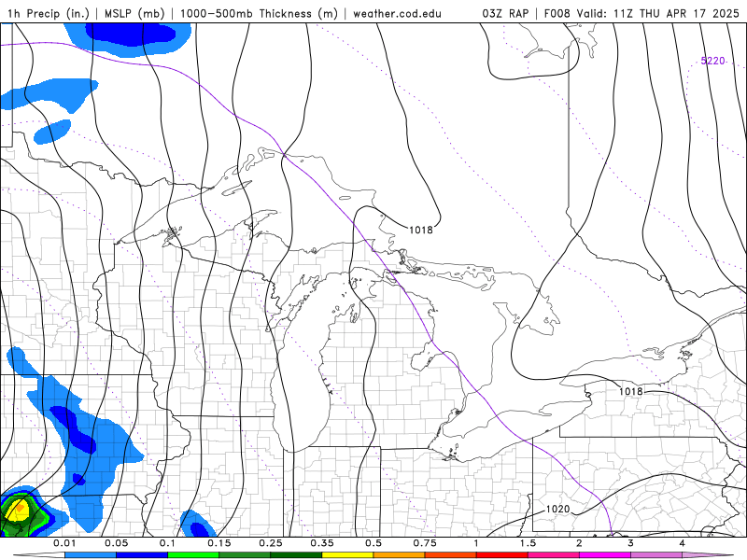The height and width of the screenshot is (560, 747).
Task: Click the 'MSLP (mb)' header label
Action: pos(134,13)
